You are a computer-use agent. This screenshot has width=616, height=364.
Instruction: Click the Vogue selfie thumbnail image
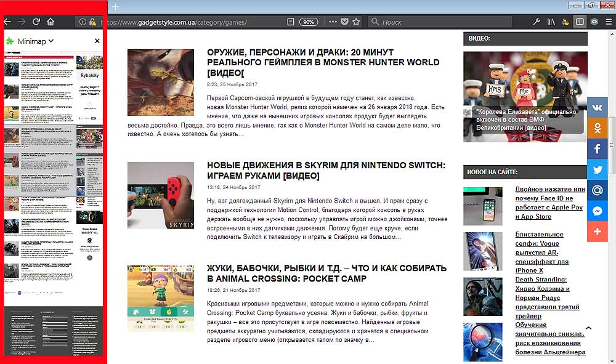tap(483, 251)
